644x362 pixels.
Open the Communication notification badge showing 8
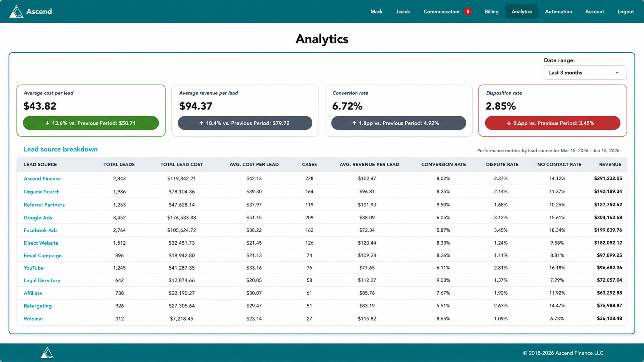click(468, 12)
